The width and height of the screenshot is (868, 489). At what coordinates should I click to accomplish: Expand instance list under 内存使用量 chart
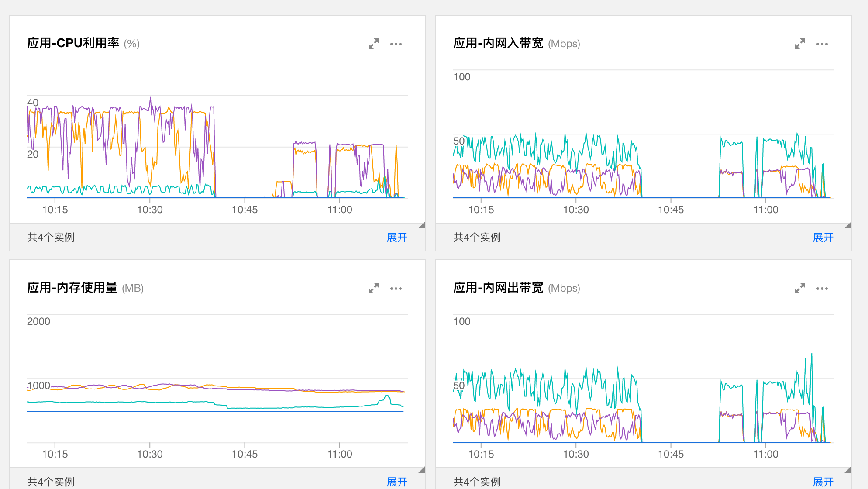[x=396, y=482]
